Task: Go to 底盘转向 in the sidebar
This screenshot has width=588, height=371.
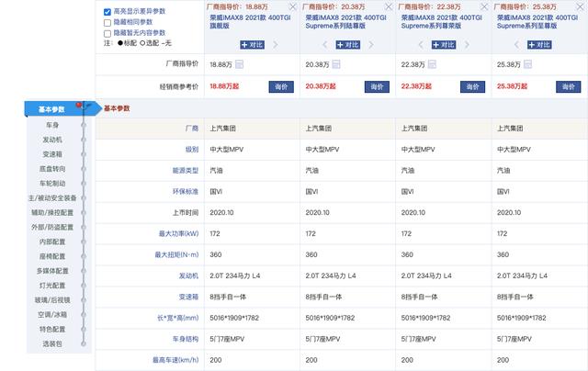Action: 52,169
